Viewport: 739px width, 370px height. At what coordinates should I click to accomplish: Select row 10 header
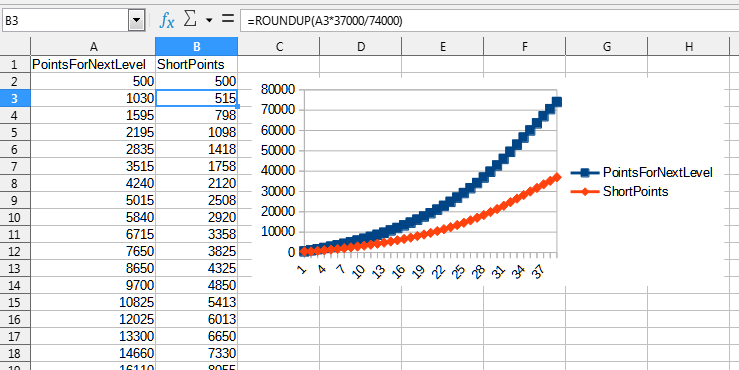point(15,217)
